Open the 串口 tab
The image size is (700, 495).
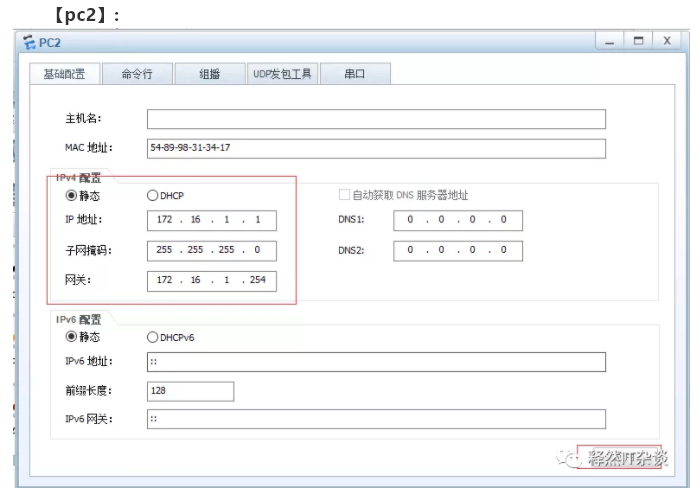coord(355,74)
